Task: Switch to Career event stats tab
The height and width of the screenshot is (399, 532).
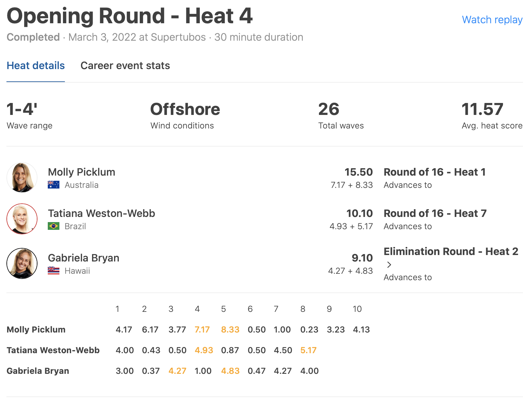Action: point(125,66)
